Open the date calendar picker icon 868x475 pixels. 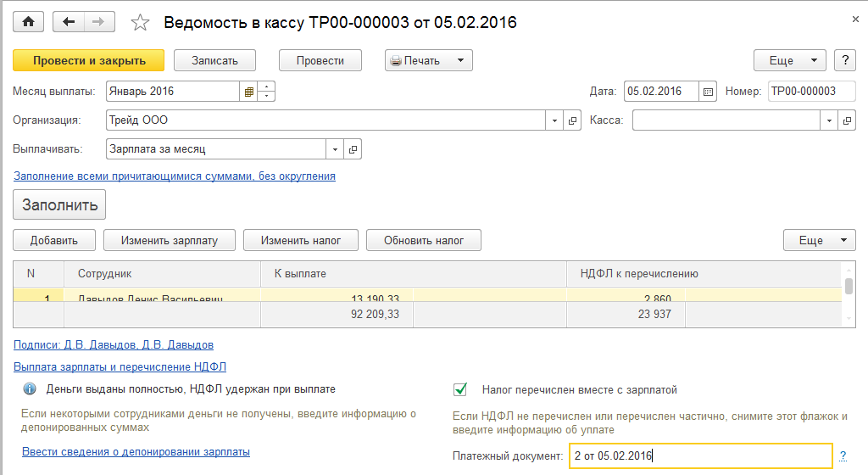709,92
